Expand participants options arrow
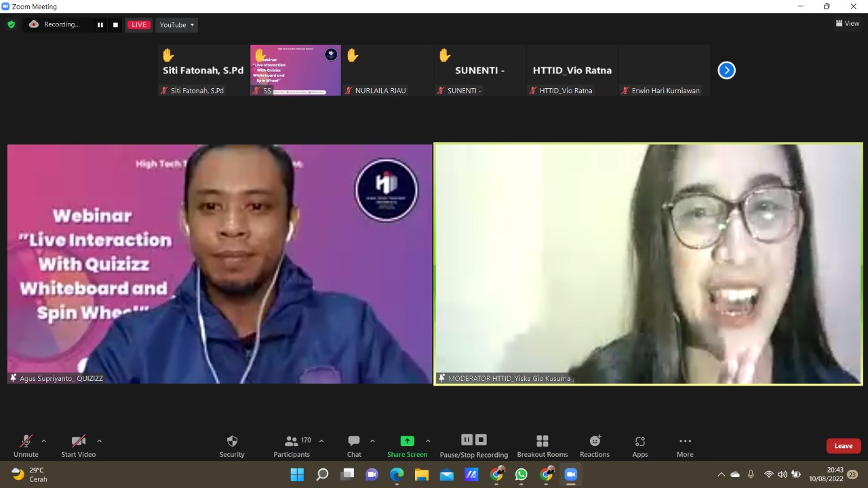Screen dimensions: 868x488 [321, 441]
